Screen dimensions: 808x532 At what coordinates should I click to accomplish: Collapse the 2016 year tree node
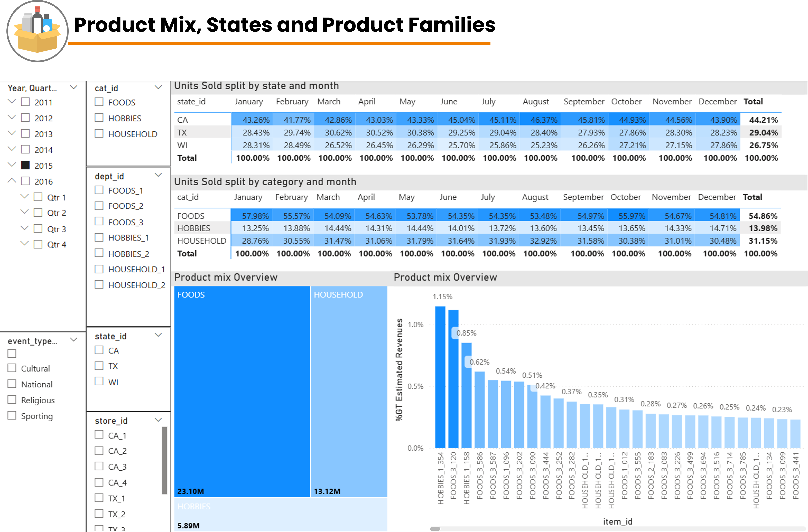click(12, 181)
